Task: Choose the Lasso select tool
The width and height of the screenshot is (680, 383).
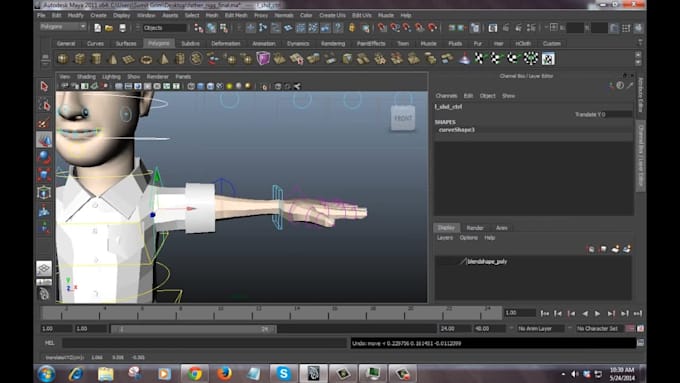Action: [44, 105]
